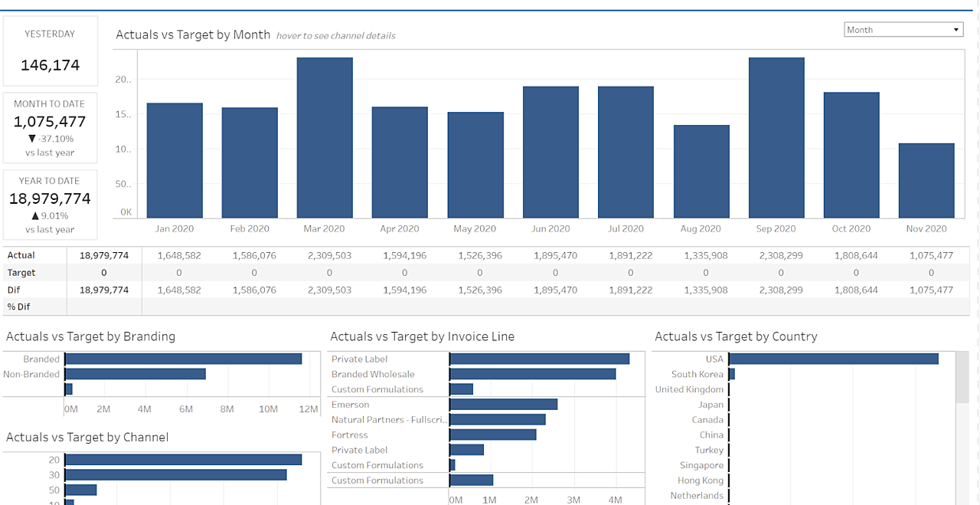Screen dimensions: 980x505
Task: Select the USA bar in Country chart
Action: pyautogui.click(x=833, y=359)
